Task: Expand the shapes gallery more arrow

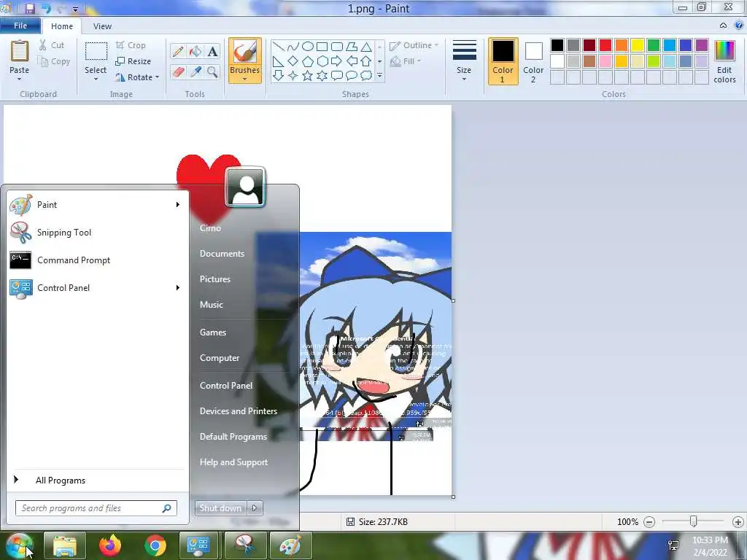Action: 379,75
